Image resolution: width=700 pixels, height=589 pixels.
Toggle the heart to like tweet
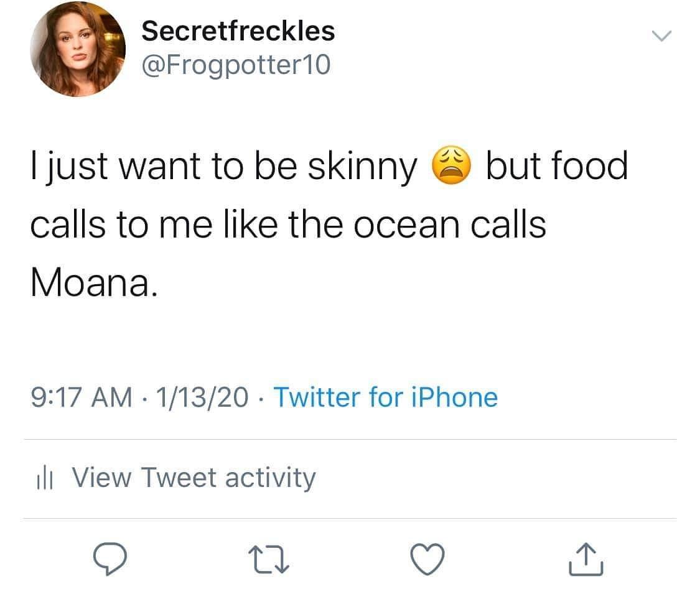(x=429, y=558)
